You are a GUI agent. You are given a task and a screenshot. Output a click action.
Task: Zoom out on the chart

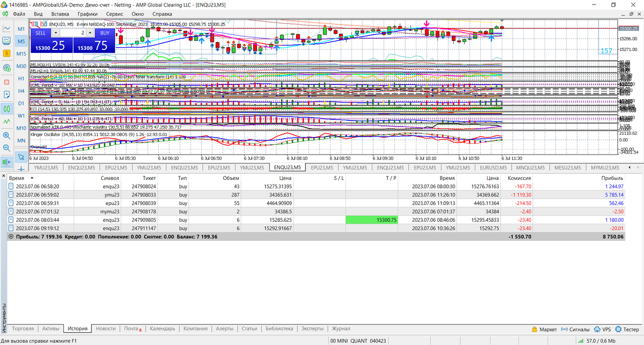(7, 148)
